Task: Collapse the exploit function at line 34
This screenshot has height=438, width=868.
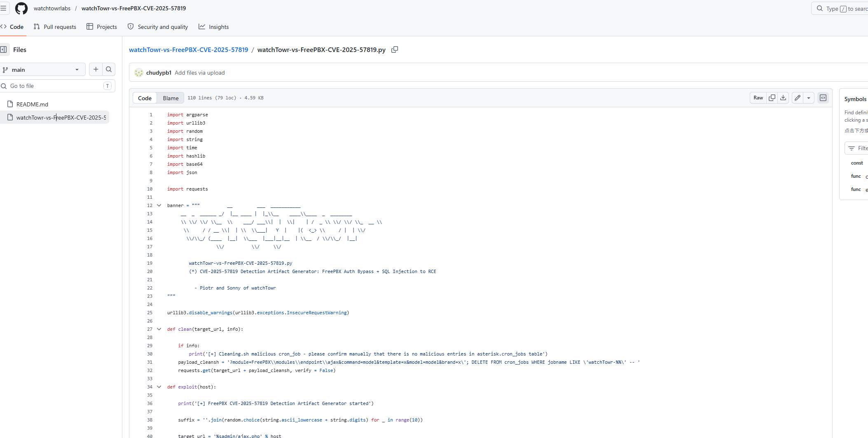Action: [x=159, y=387]
